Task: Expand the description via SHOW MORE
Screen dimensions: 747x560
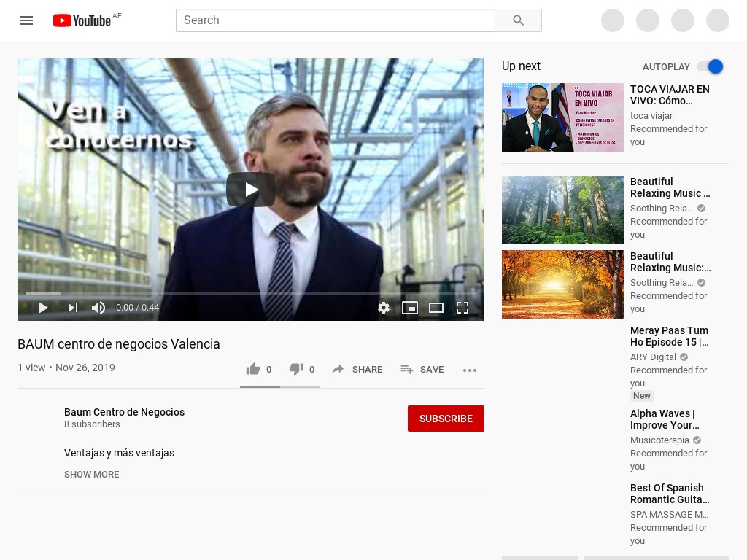Action: [x=91, y=475]
